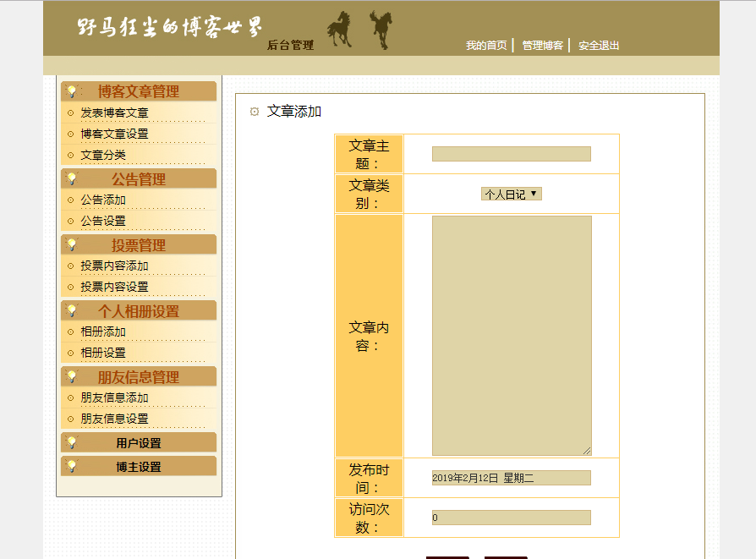This screenshot has width=756, height=559.
Task: Click the bullet icon before 朋友信息设置
Action: click(x=70, y=419)
